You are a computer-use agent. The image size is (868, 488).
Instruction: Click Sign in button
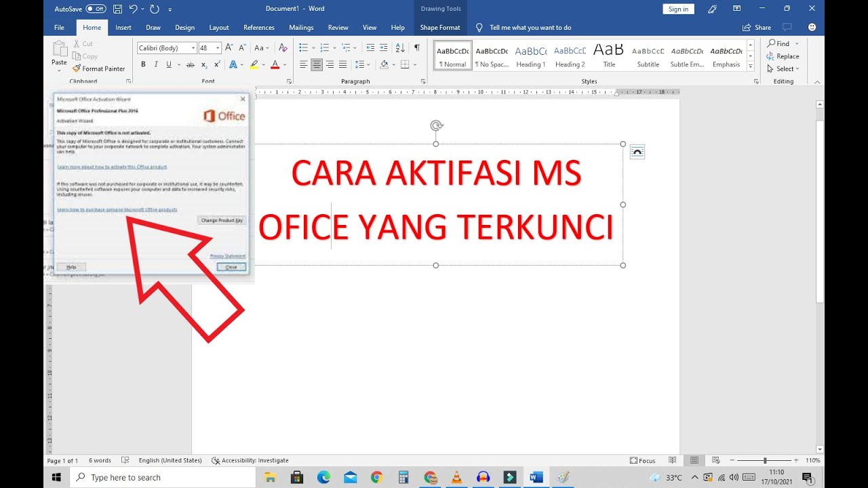[678, 9]
